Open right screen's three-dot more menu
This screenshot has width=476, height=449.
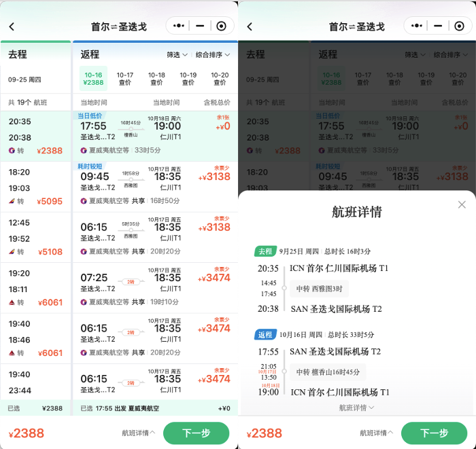point(416,26)
